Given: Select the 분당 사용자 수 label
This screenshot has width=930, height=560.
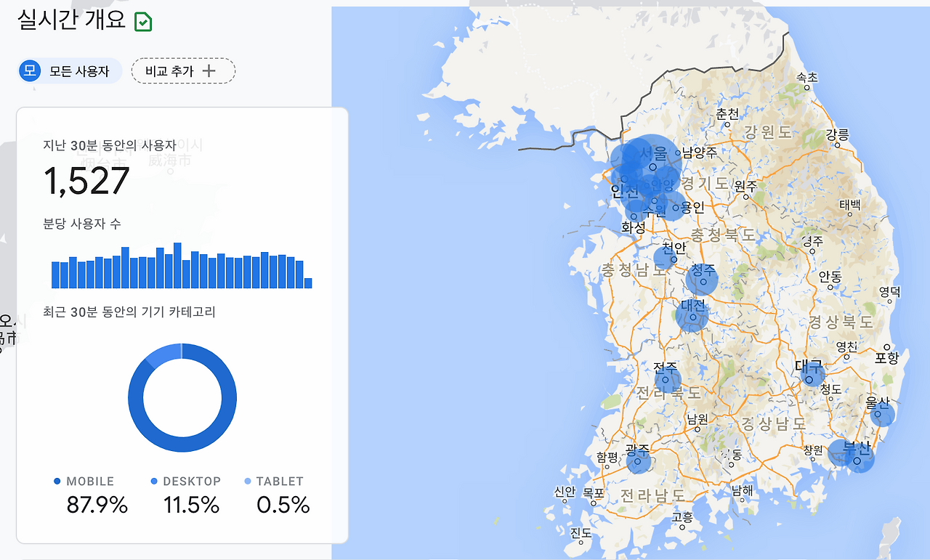Looking at the screenshot, I should click(x=82, y=224).
